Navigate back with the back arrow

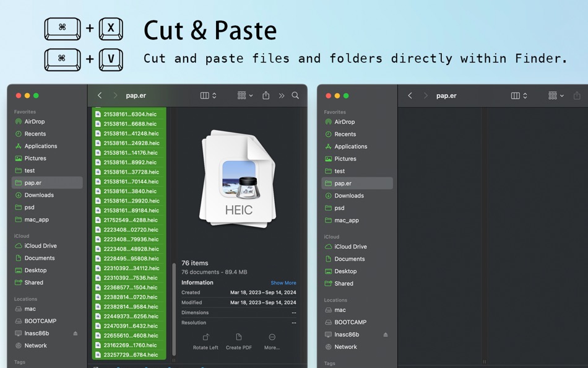tap(100, 95)
